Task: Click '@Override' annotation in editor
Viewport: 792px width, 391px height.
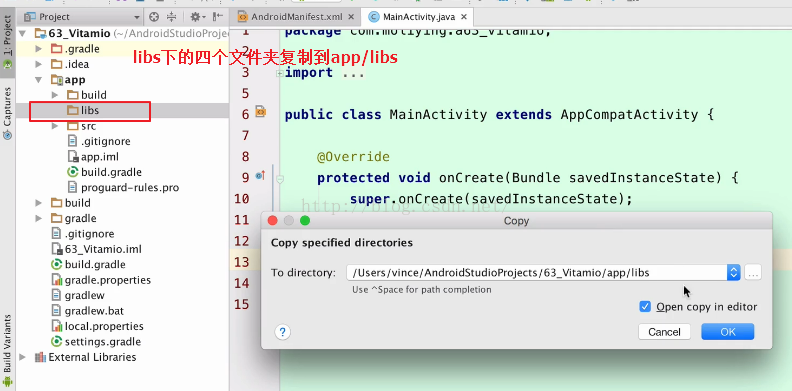Action: 354,157
